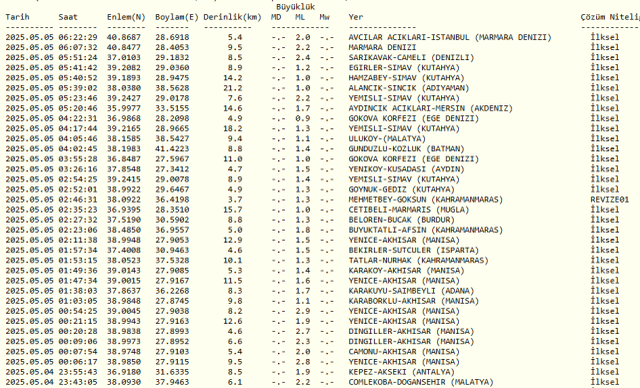Select the time value '04:22:31'

pos(78,119)
